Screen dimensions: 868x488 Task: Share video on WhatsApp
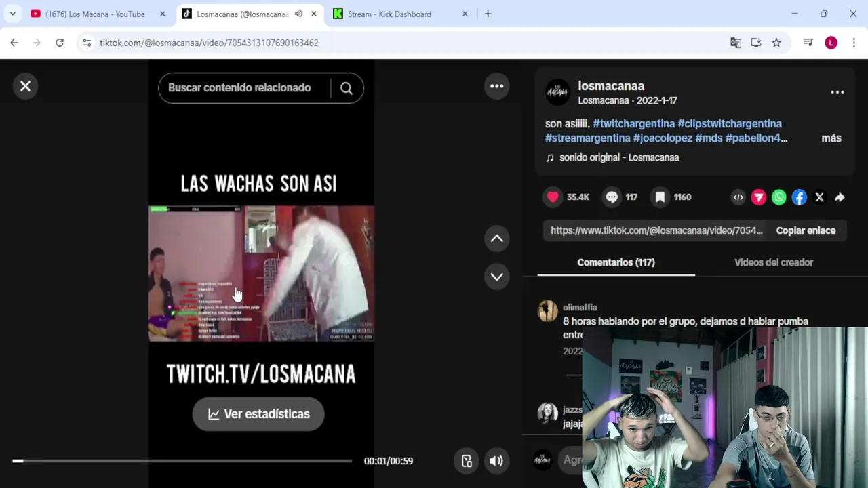(779, 197)
